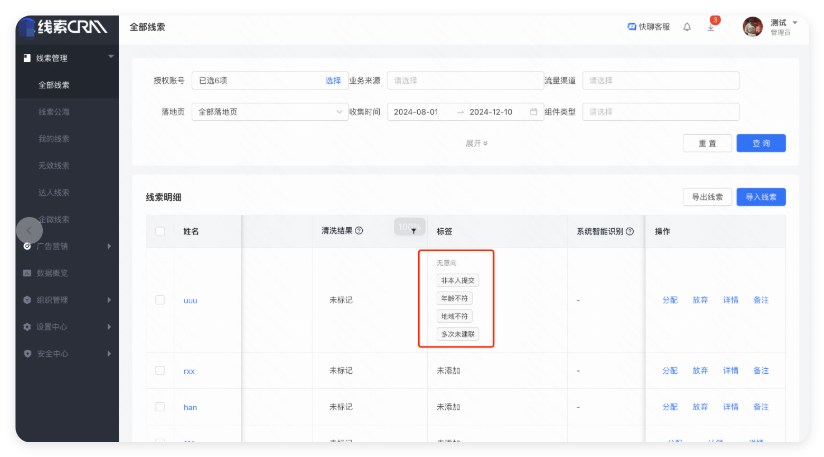Open the 业务来源 select box
824x457 pixels.
465,80
